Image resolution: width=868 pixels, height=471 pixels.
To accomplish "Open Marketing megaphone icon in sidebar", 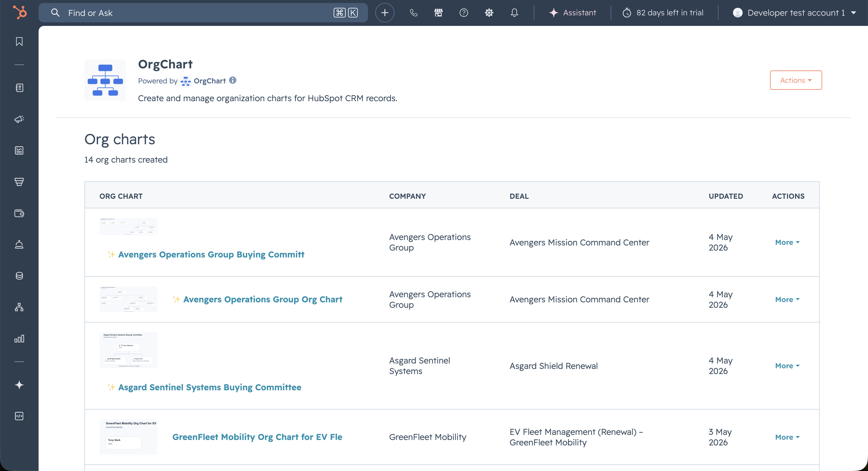I will (19, 119).
